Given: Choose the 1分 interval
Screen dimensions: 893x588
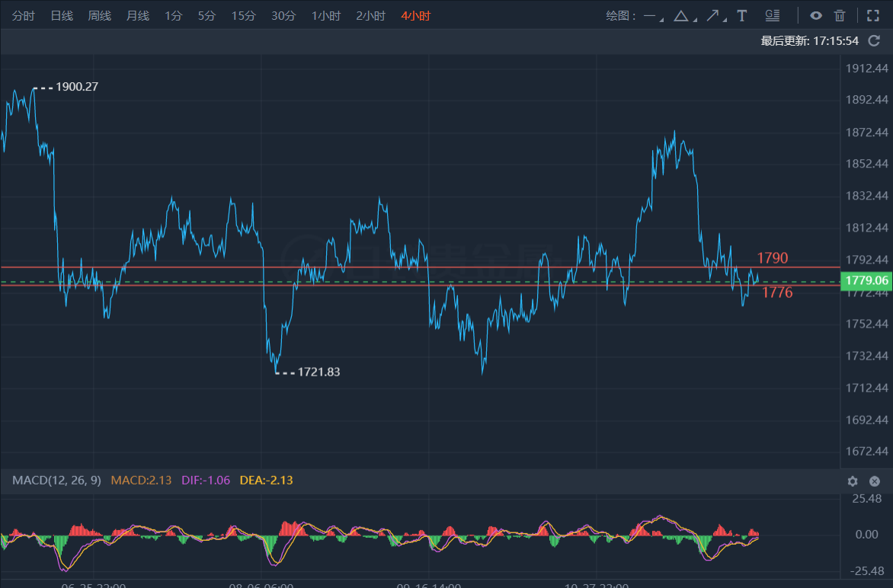Looking at the screenshot, I should (173, 16).
